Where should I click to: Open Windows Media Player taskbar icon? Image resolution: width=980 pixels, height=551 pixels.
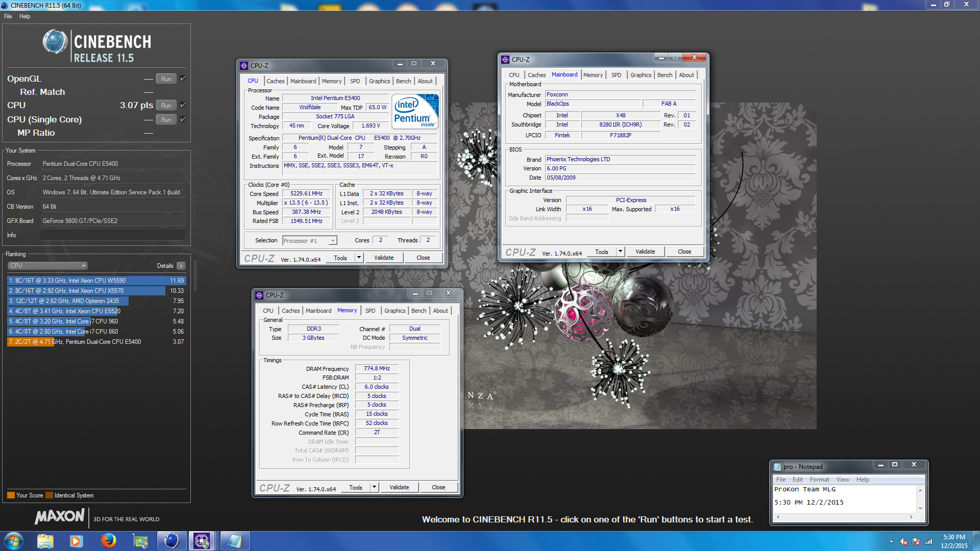[77, 541]
